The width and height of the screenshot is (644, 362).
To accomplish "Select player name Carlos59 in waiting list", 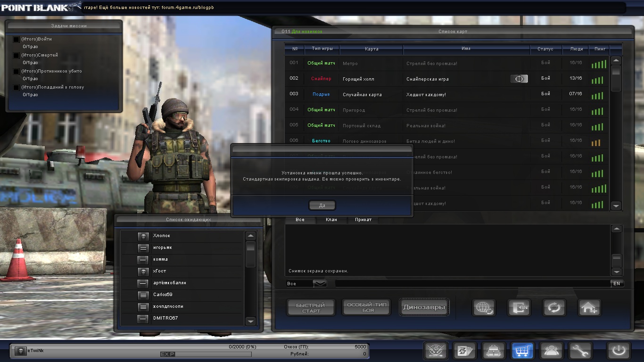I will tap(163, 295).
